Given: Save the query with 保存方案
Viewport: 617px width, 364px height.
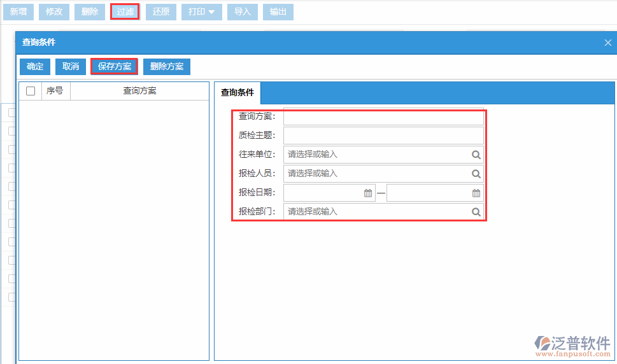Looking at the screenshot, I should pos(115,66).
